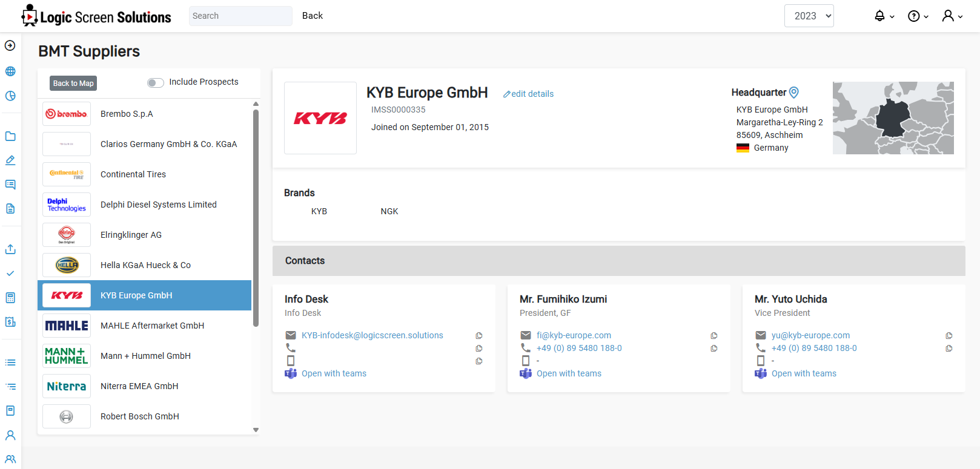Expand the help question-mark menu
Screen dimensions: 980x469
tap(918, 16)
